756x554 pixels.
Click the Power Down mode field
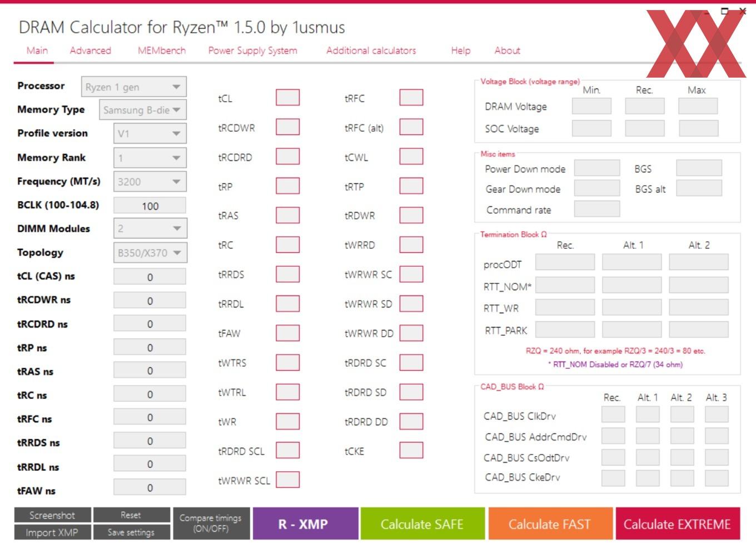(597, 168)
